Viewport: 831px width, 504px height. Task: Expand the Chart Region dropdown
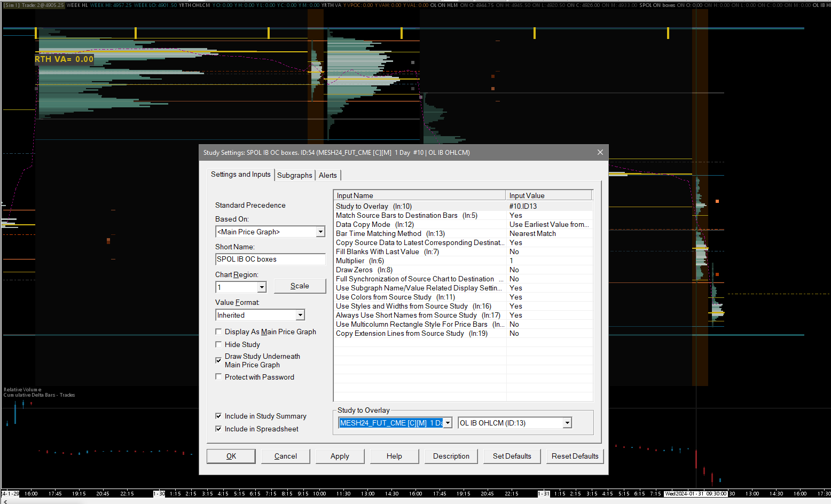click(x=262, y=287)
